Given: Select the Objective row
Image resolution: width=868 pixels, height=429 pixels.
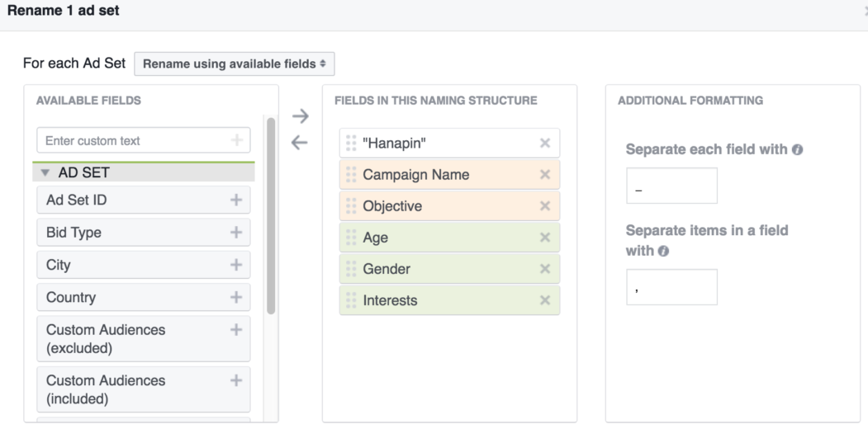Looking at the screenshot, I should tap(449, 206).
